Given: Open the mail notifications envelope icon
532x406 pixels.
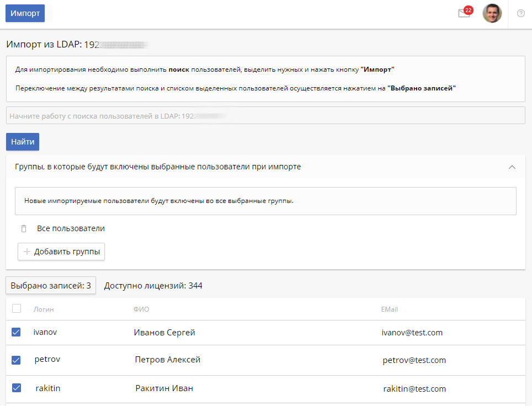Looking at the screenshot, I should tap(464, 14).
